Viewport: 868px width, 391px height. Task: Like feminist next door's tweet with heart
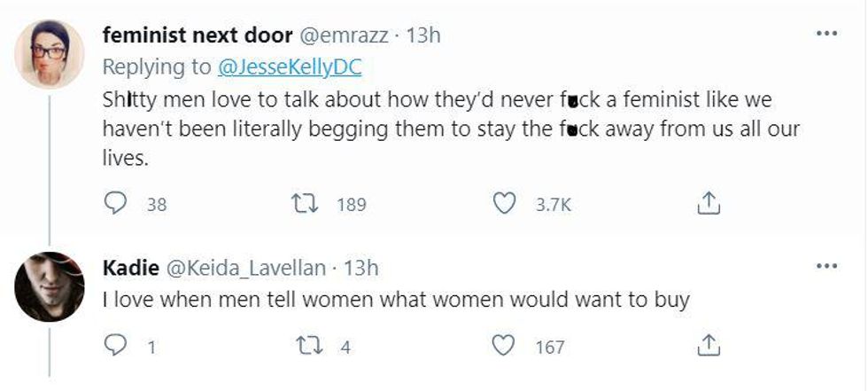pyautogui.click(x=504, y=205)
